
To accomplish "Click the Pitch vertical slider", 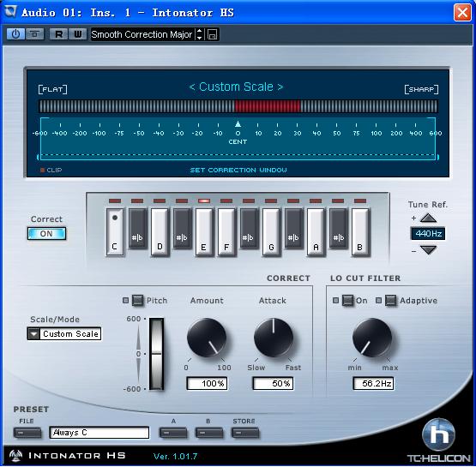I will 157,354.
